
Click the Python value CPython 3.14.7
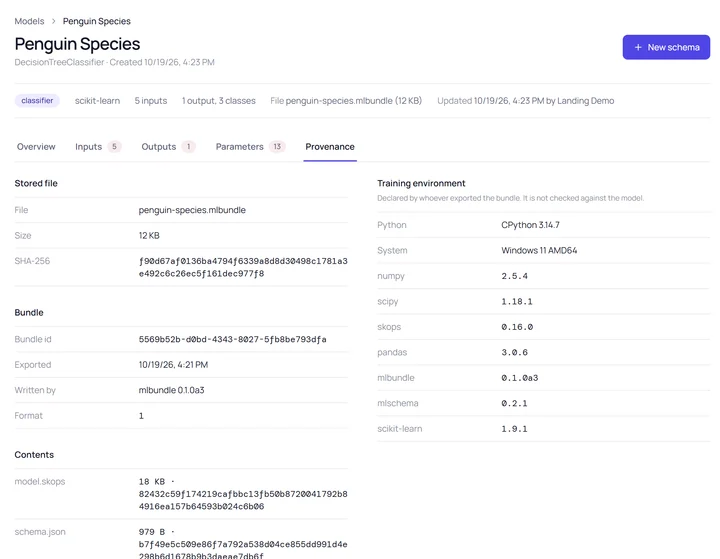coord(530,225)
